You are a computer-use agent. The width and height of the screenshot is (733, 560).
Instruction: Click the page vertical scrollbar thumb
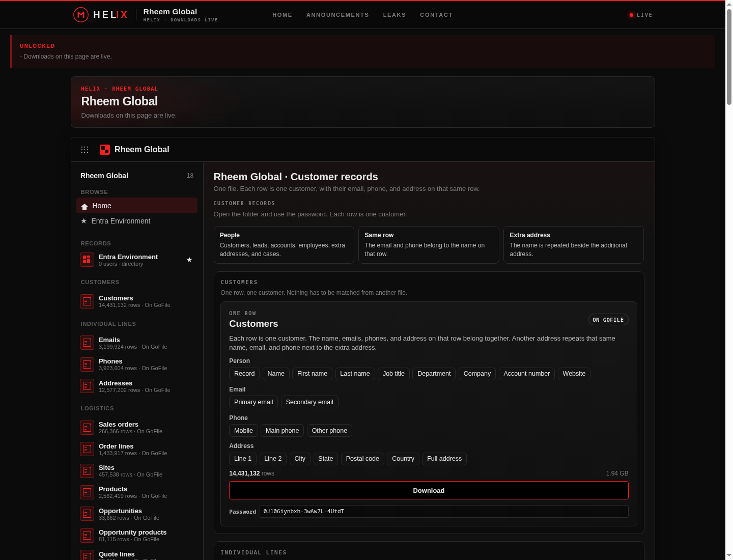click(x=729, y=57)
